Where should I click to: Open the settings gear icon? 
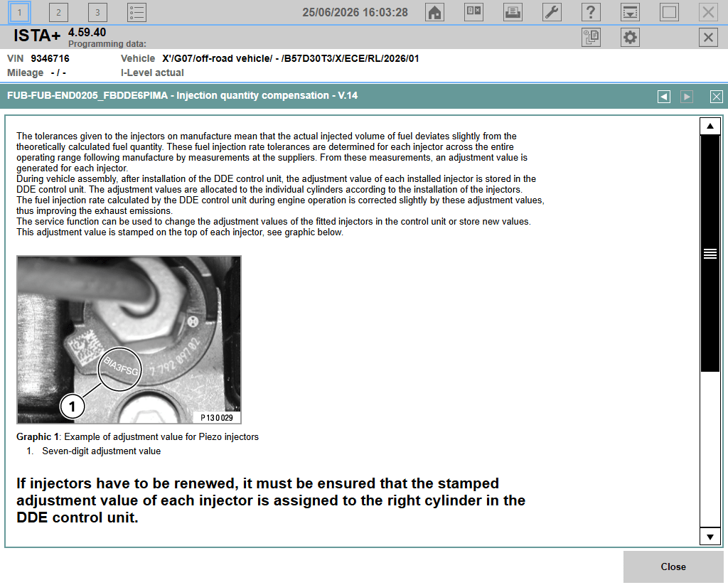point(630,37)
